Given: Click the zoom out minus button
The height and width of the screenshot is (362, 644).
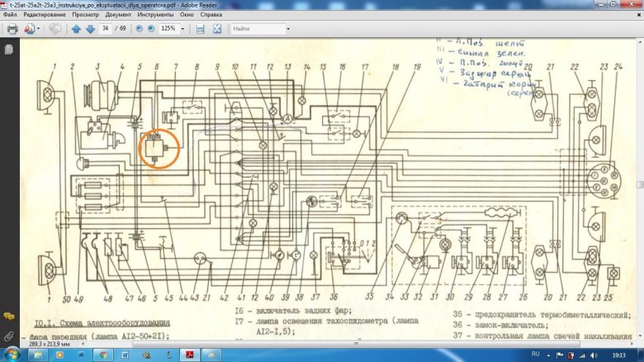Looking at the screenshot, I should coord(138,28).
